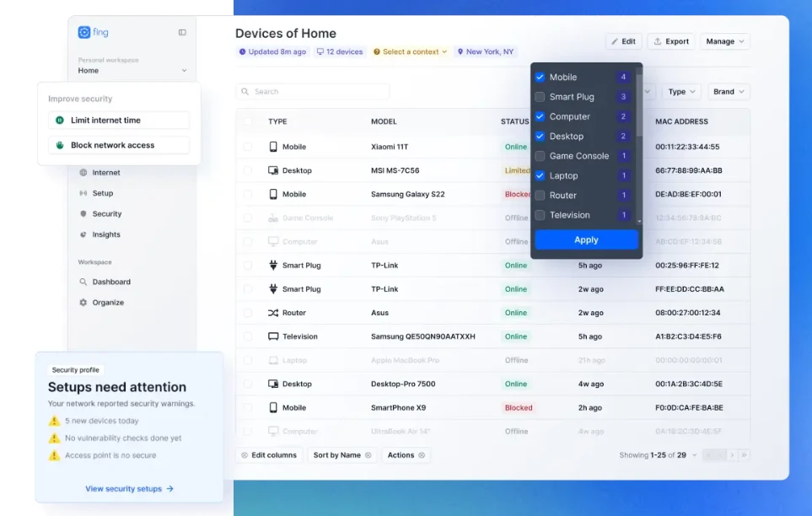
Task: Follow the View security setups link
Action: point(130,488)
